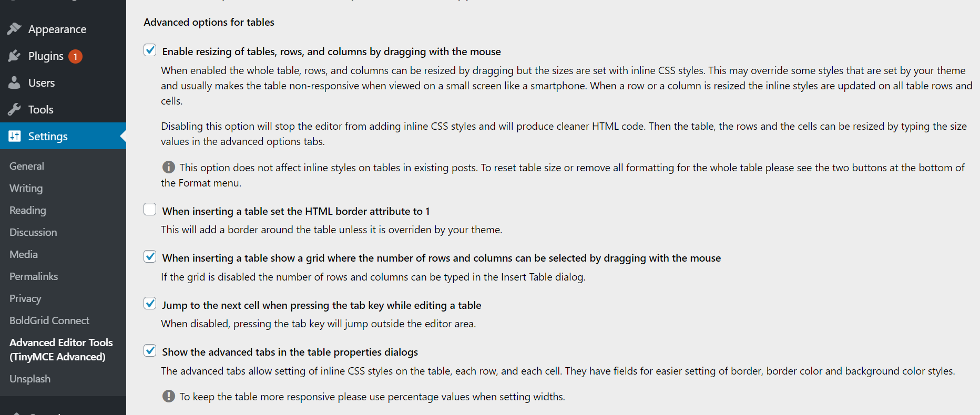Select Advanced Editor Tools in the sidebar
Screen dimensions: 980x415
coord(61,349)
